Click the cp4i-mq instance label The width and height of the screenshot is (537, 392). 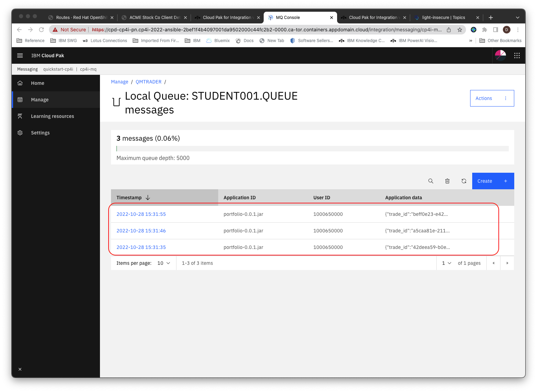(x=88, y=69)
